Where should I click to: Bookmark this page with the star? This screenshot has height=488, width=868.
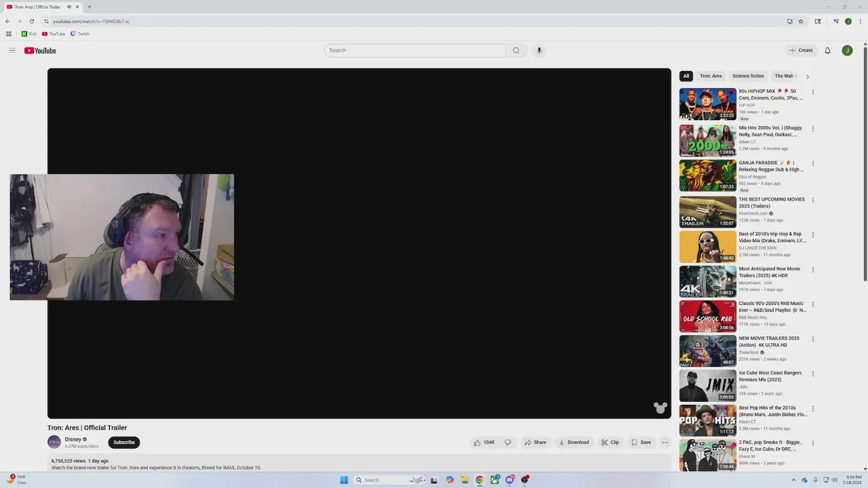tap(801, 21)
